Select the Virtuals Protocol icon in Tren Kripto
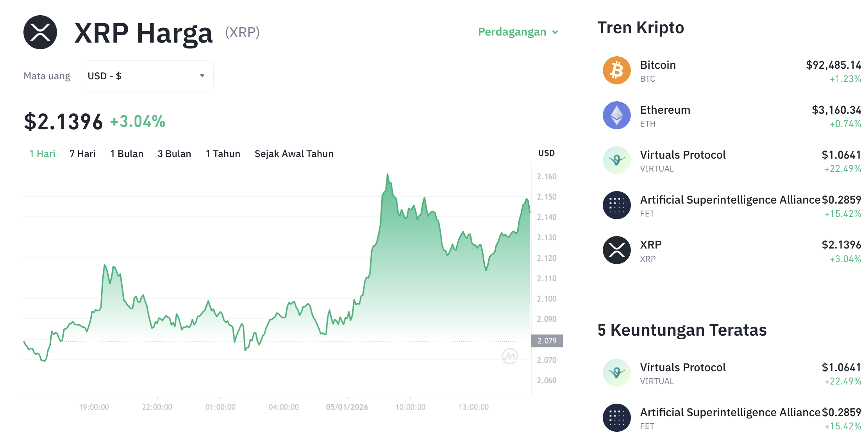Image resolution: width=868 pixels, height=440 pixels. click(617, 160)
